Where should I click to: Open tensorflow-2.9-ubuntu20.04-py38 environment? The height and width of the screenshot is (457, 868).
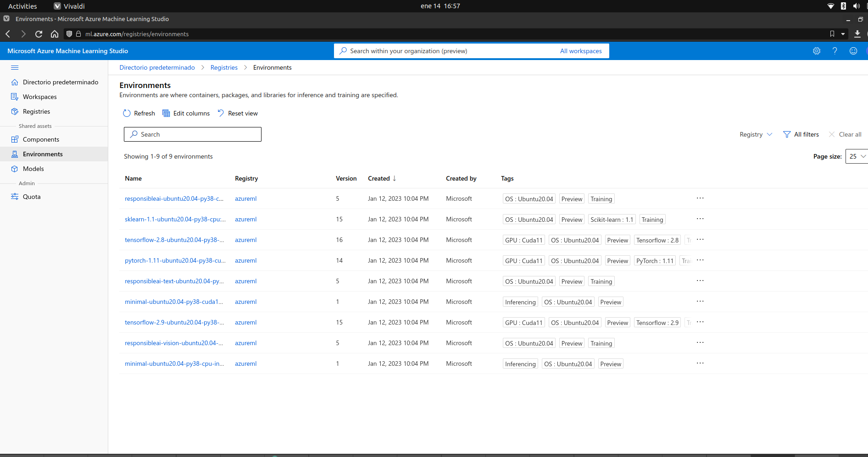click(174, 322)
